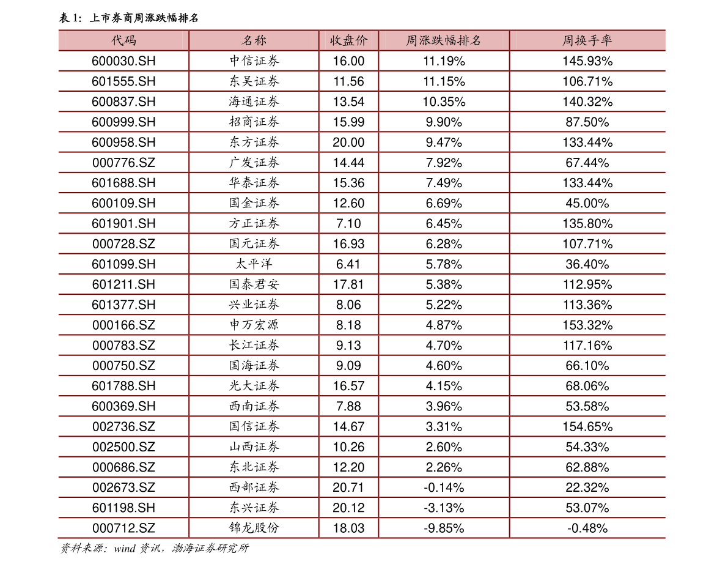728x567 pixels.
Task: Click second row cell under 名称
Action: pyautogui.click(x=254, y=81)
